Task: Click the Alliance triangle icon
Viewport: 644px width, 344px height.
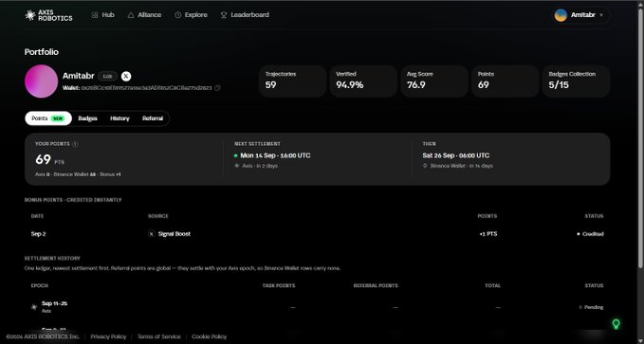Action: coord(131,15)
